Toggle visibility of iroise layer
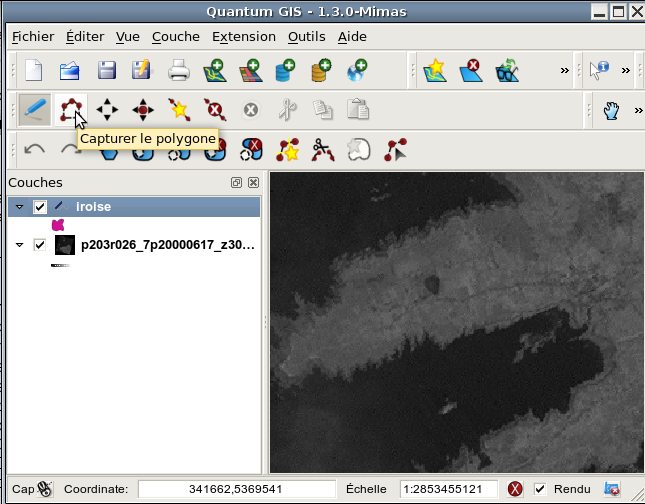645x504 pixels. click(40, 207)
